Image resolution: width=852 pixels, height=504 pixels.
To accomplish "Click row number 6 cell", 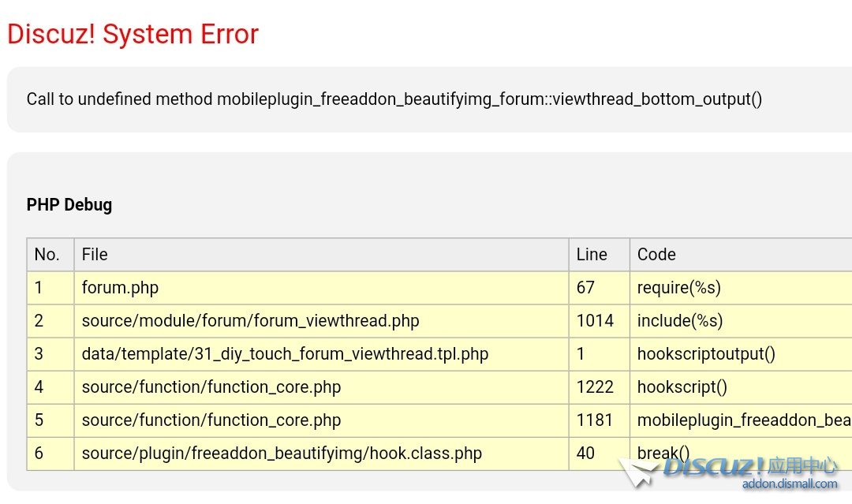I will (x=50, y=454).
